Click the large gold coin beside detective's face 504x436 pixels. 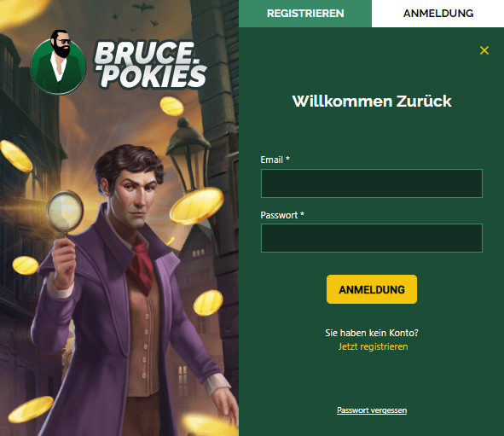pyautogui.click(x=197, y=206)
